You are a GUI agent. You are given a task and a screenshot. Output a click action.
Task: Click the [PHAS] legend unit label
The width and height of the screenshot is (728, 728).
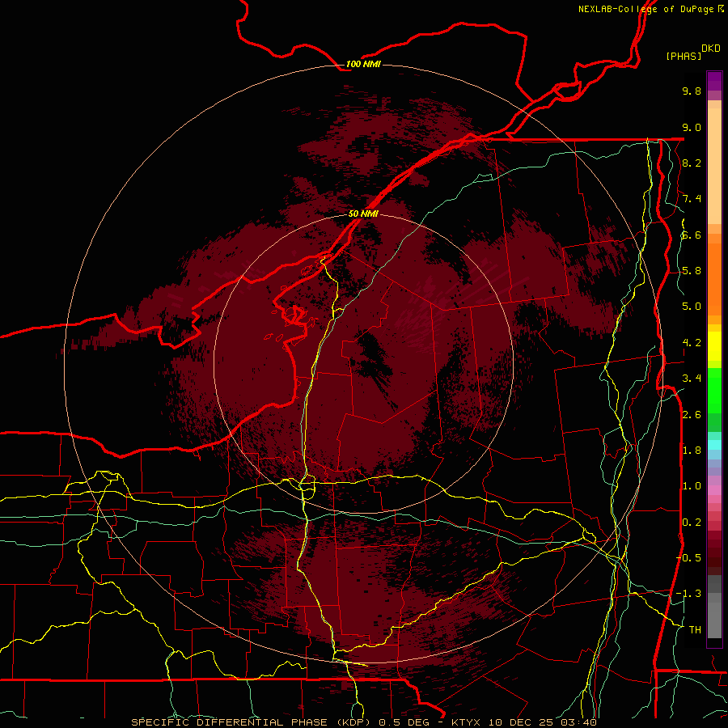pos(684,57)
